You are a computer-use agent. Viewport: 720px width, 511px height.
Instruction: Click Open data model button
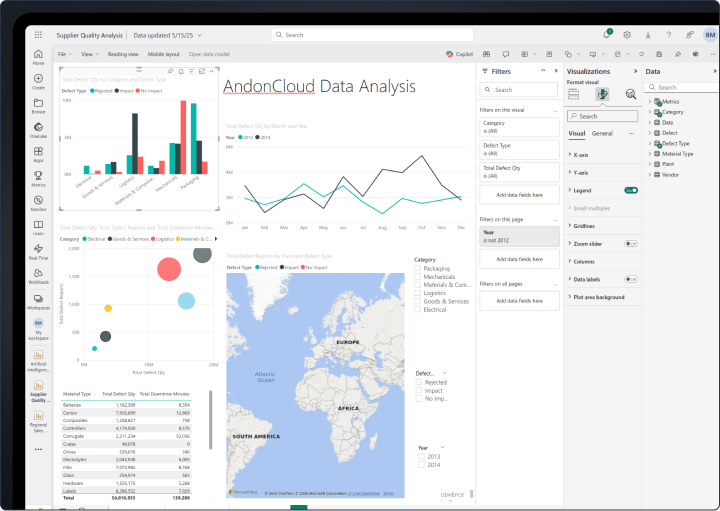point(209,54)
